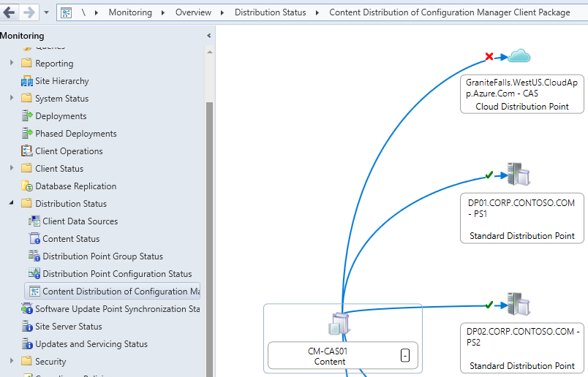The image size is (588, 377).
Task: Open the Deployments node
Action: [x=61, y=116]
